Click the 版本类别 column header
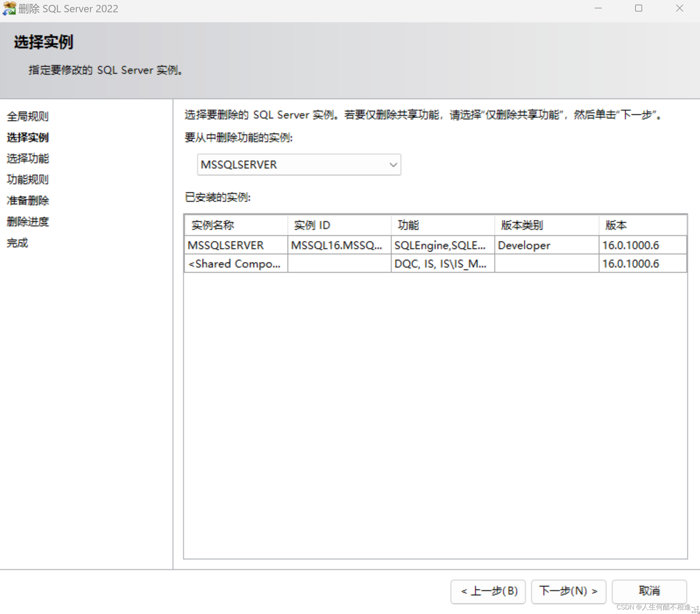This screenshot has width=700, height=614. [x=520, y=225]
